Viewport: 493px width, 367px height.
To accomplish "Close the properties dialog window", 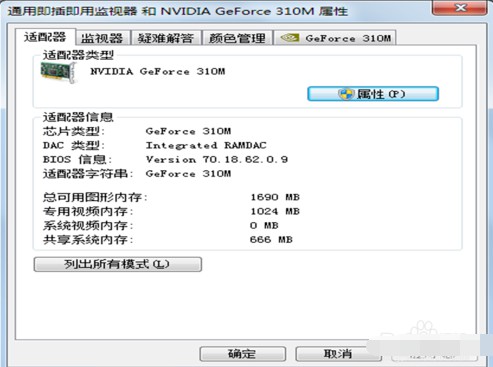I will 459,7.
